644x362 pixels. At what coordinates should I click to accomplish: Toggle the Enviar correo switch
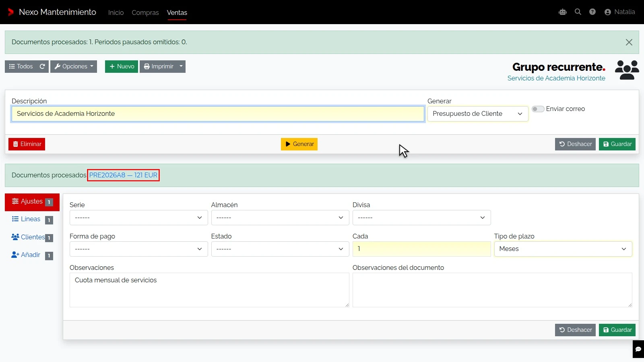pos(538,109)
